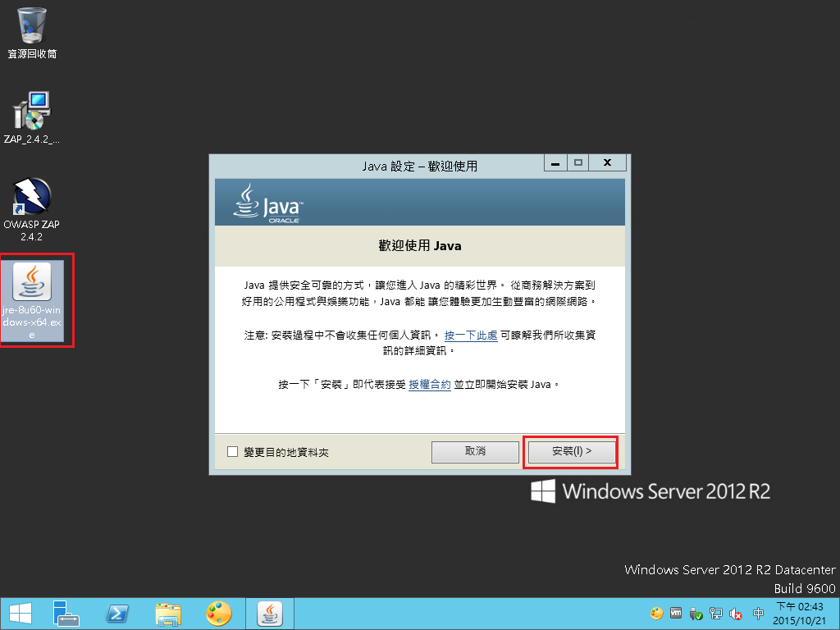Click the Install (安裝) button
840x630 pixels.
click(571, 452)
